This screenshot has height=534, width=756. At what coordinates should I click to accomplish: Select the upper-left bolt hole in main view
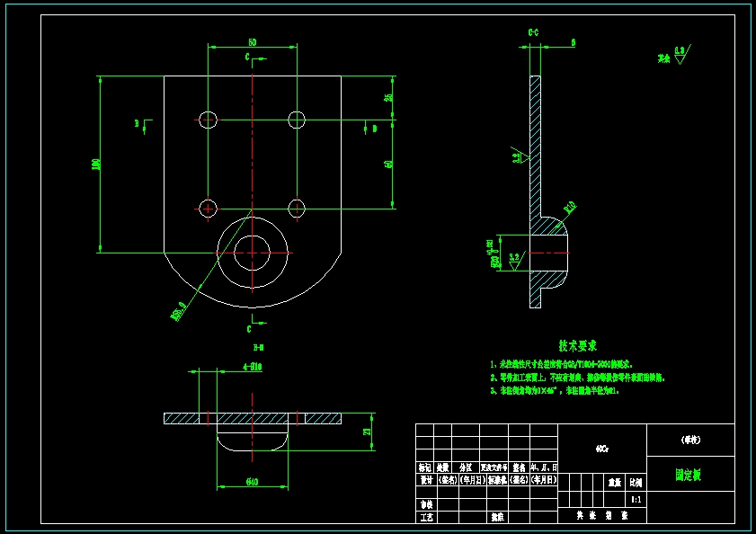[208, 120]
